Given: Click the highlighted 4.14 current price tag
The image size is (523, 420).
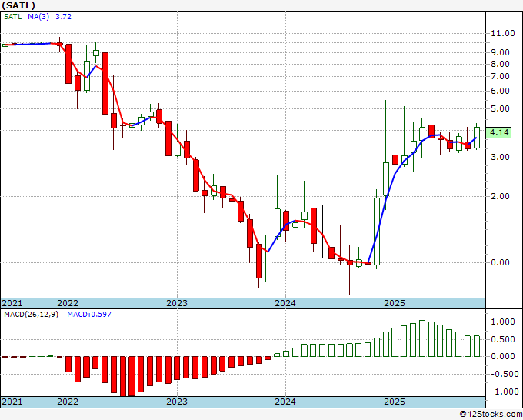Looking at the screenshot, I should (499, 133).
